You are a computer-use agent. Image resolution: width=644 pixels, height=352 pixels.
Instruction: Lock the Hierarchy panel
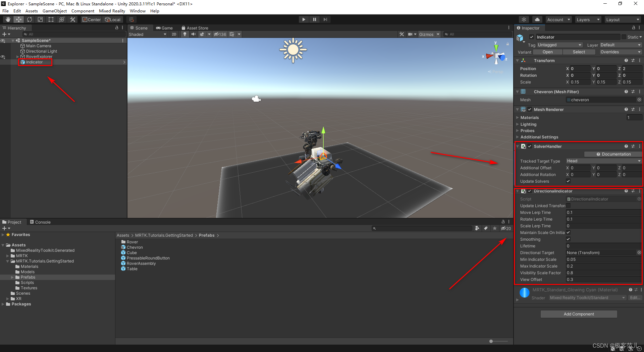117,28
